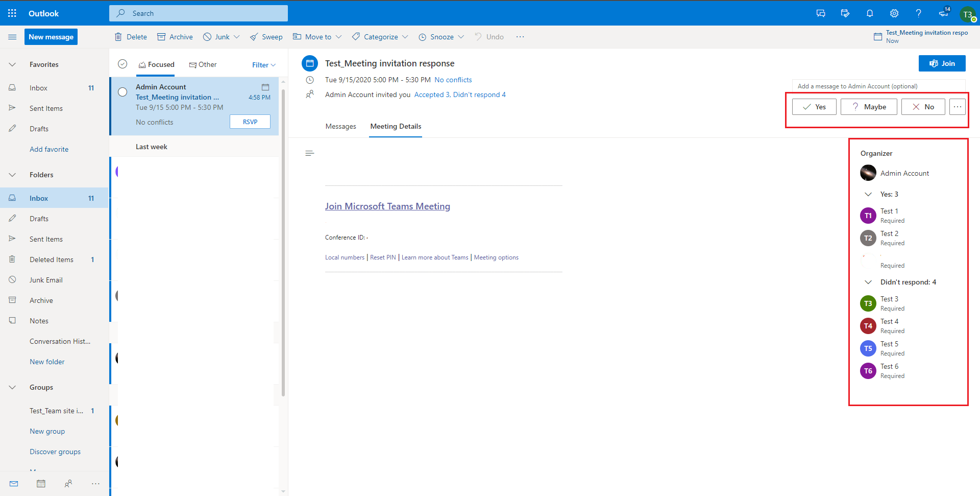
Task: Toggle the left navigation hamburger menu
Action: [12, 37]
